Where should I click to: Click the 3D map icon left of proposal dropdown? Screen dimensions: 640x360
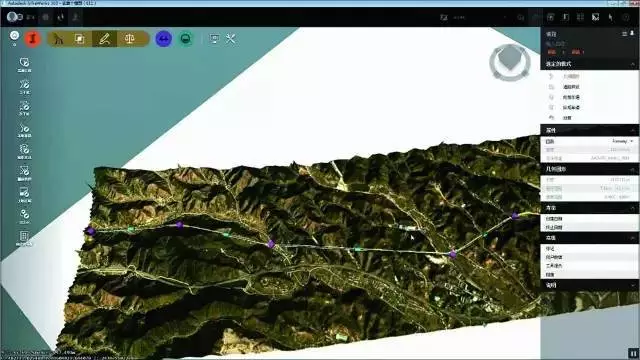click(x=444, y=18)
